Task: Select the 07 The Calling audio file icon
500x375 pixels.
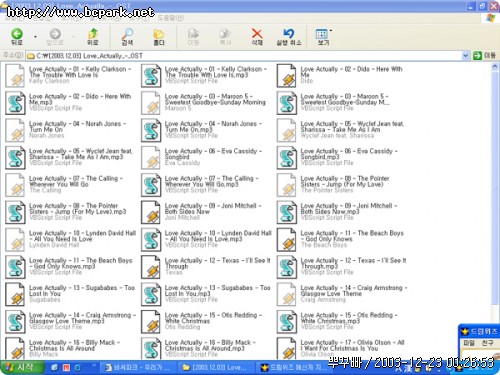Action: [x=15, y=185]
